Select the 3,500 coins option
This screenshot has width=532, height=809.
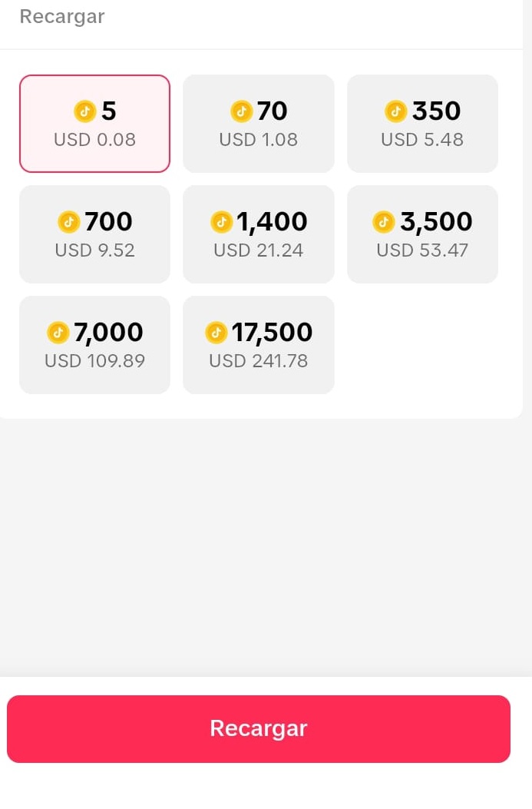tap(422, 234)
